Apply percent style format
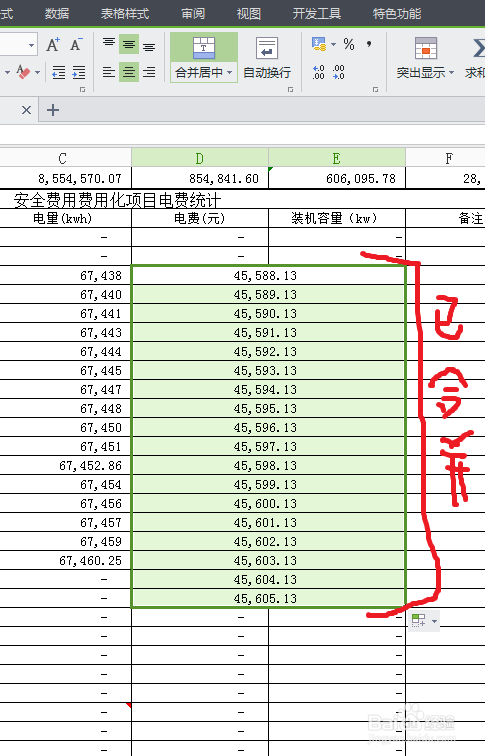The height and width of the screenshot is (756, 485). click(x=349, y=44)
